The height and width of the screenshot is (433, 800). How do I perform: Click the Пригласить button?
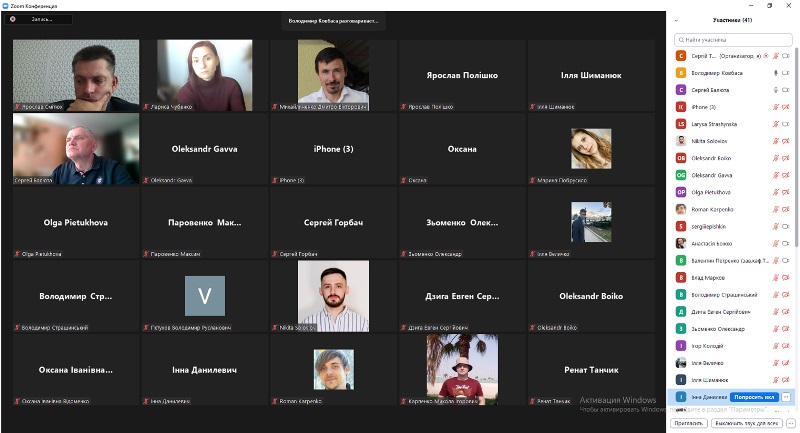tap(688, 423)
